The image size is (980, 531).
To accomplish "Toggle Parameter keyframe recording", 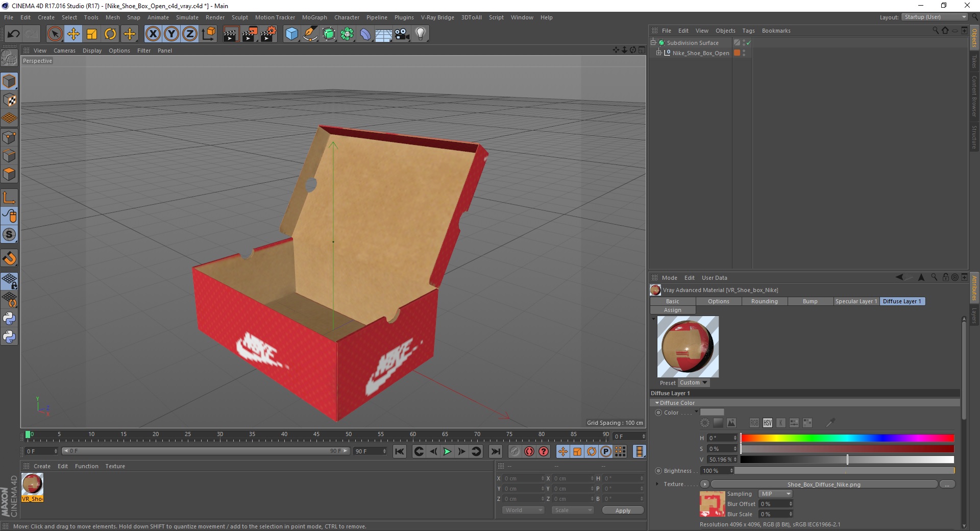I will [x=606, y=451].
